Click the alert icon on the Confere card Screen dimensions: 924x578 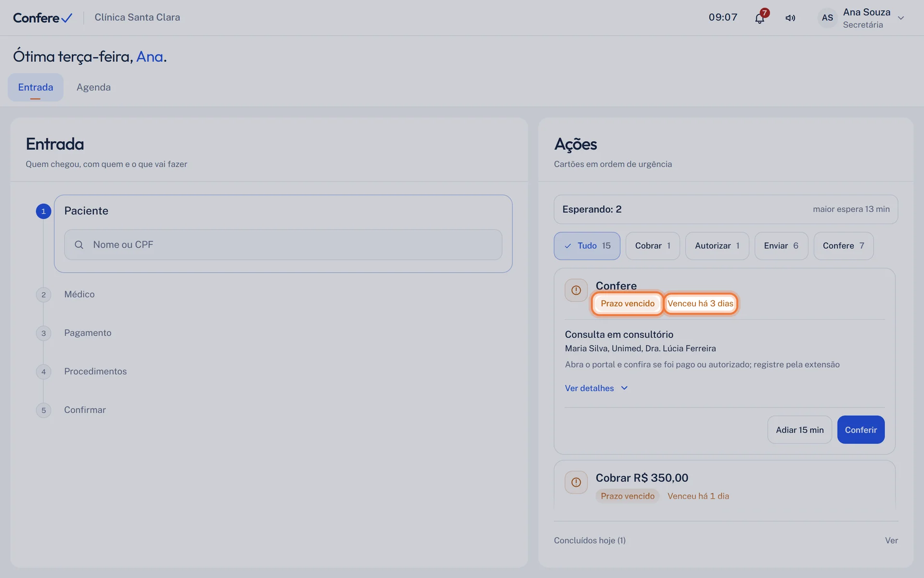[x=576, y=290]
